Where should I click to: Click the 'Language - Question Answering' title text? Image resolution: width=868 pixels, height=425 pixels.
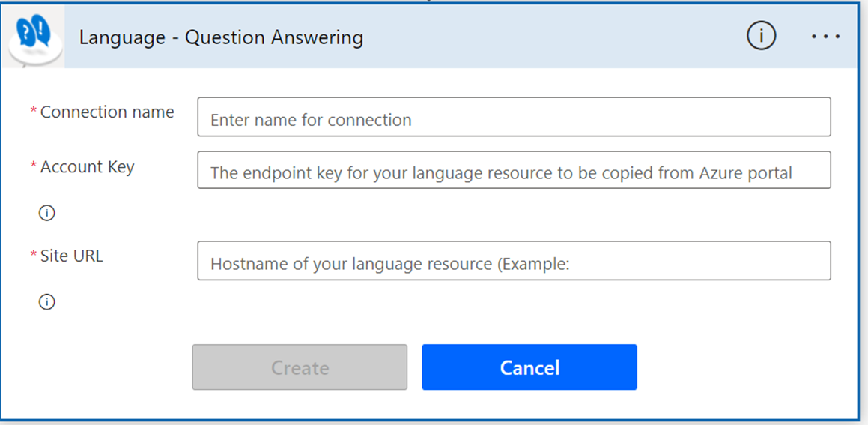pyautogui.click(x=221, y=37)
